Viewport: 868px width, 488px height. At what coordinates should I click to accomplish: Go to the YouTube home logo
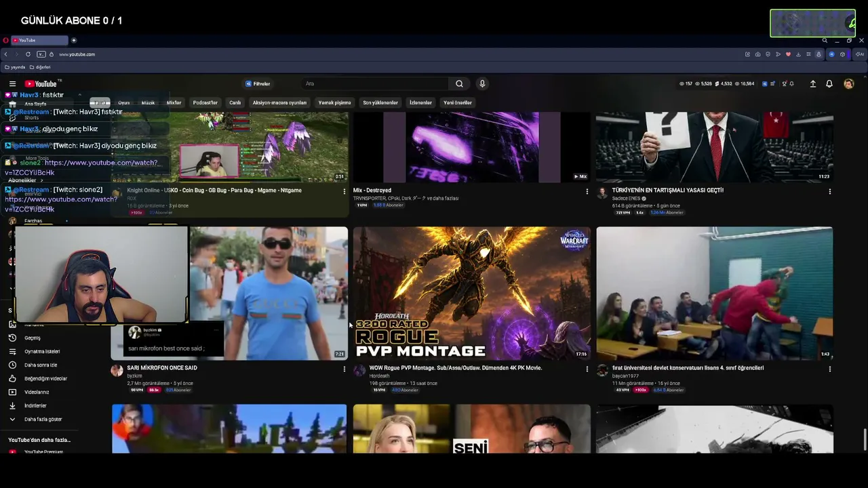pos(41,84)
